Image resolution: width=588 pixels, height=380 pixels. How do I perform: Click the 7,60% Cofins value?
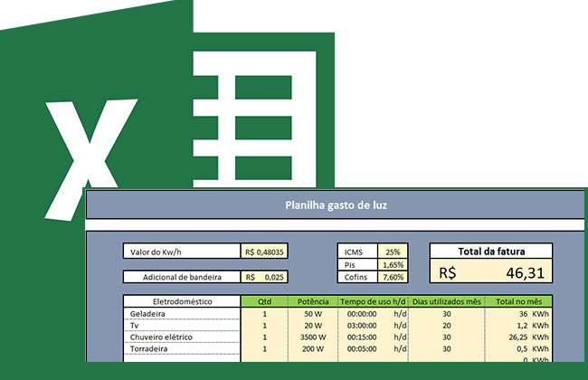pos(393,277)
